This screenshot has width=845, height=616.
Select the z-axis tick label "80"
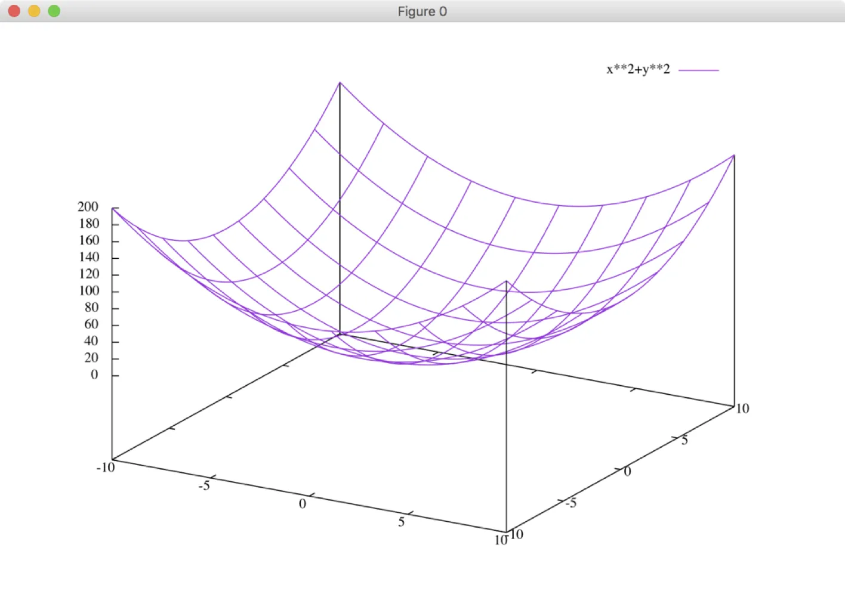pyautogui.click(x=91, y=307)
